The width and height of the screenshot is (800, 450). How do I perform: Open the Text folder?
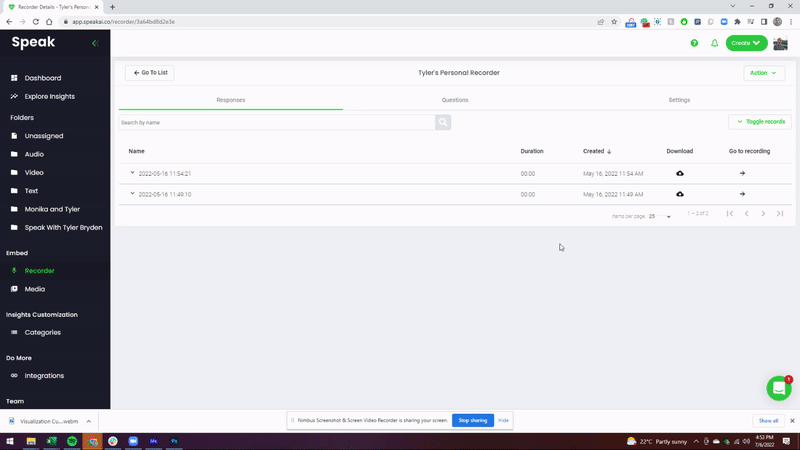31,191
